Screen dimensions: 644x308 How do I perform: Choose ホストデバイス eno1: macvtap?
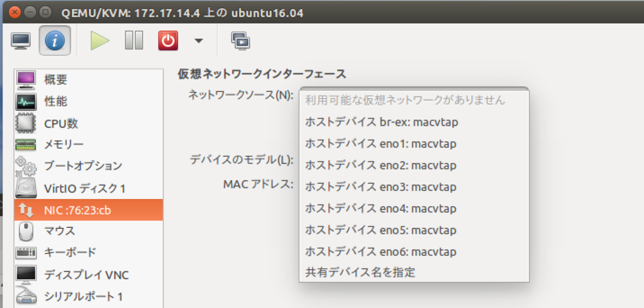(x=414, y=144)
